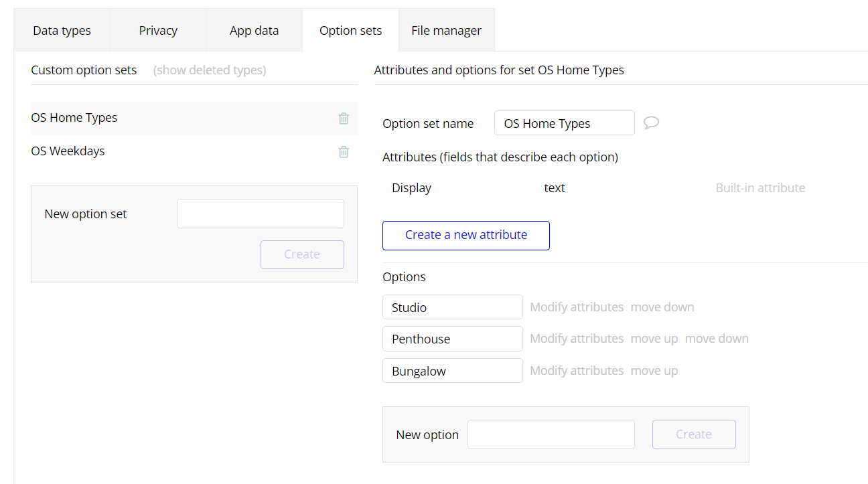
Task: Modify attributes for the Studio option
Action: pos(577,307)
